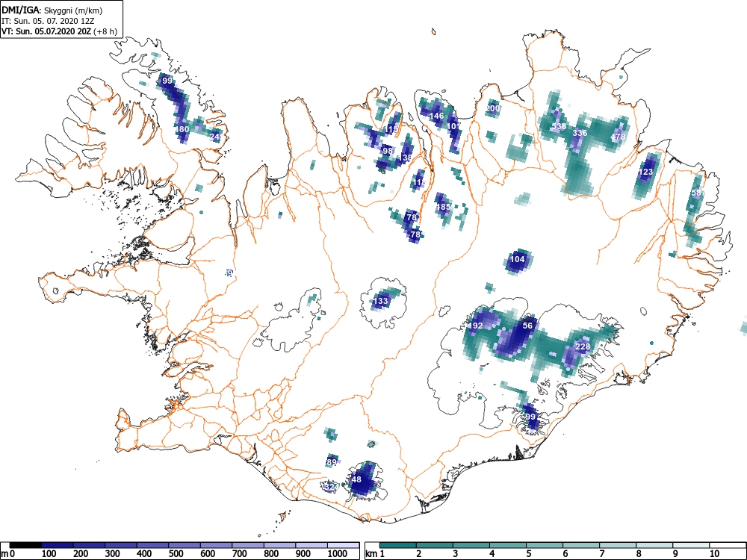The image size is (747, 560).
Task: Click the 133 value on Hofsjökull glacier
Action: pyautogui.click(x=381, y=301)
